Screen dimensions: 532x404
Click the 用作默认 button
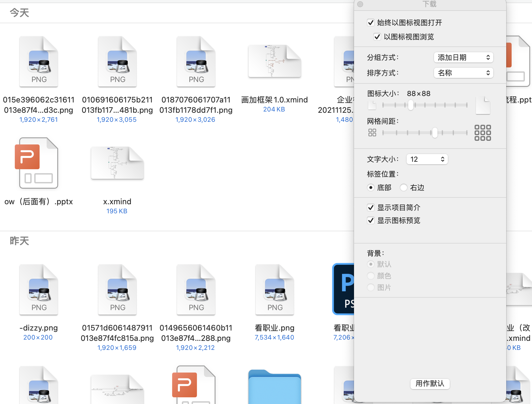click(x=430, y=383)
